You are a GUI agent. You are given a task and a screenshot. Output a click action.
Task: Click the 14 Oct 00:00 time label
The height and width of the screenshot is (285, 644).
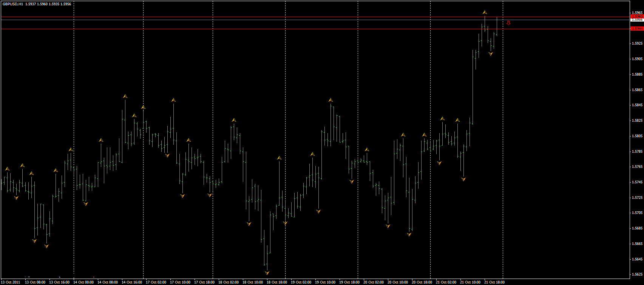click(83, 282)
